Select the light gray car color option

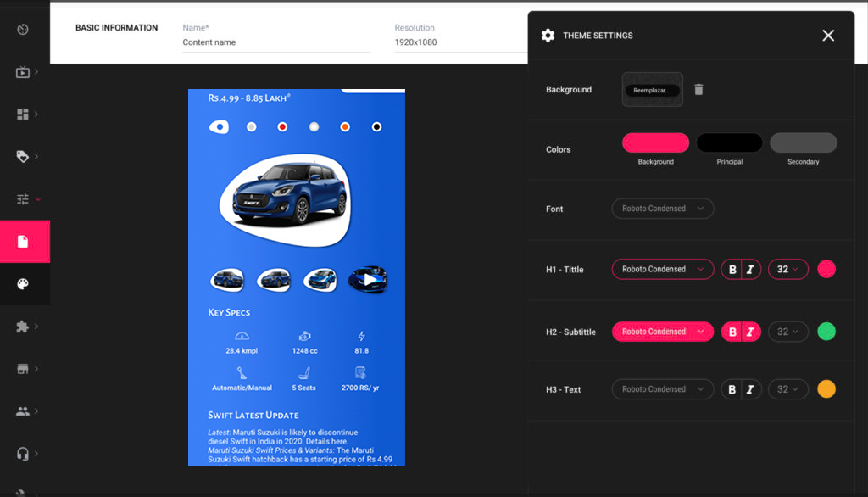[x=251, y=127]
